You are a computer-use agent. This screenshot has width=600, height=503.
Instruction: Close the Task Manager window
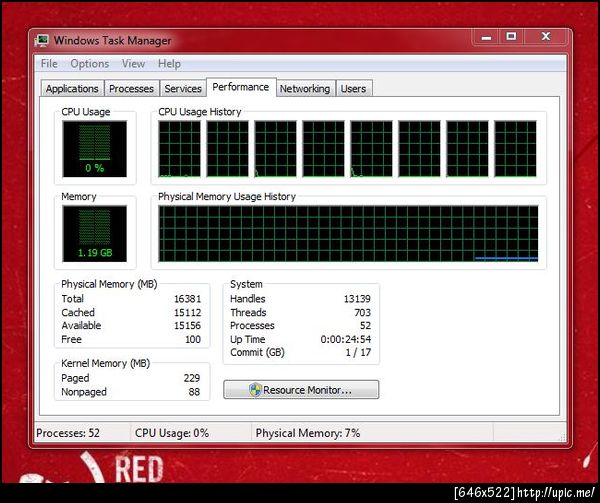(x=546, y=37)
